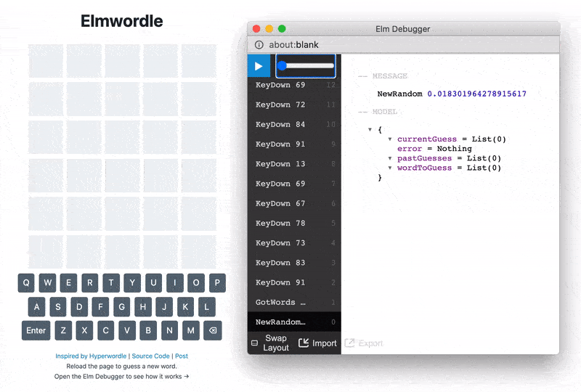Select the KeyDown 72 message
Screen dimensions: 581x392
point(294,105)
